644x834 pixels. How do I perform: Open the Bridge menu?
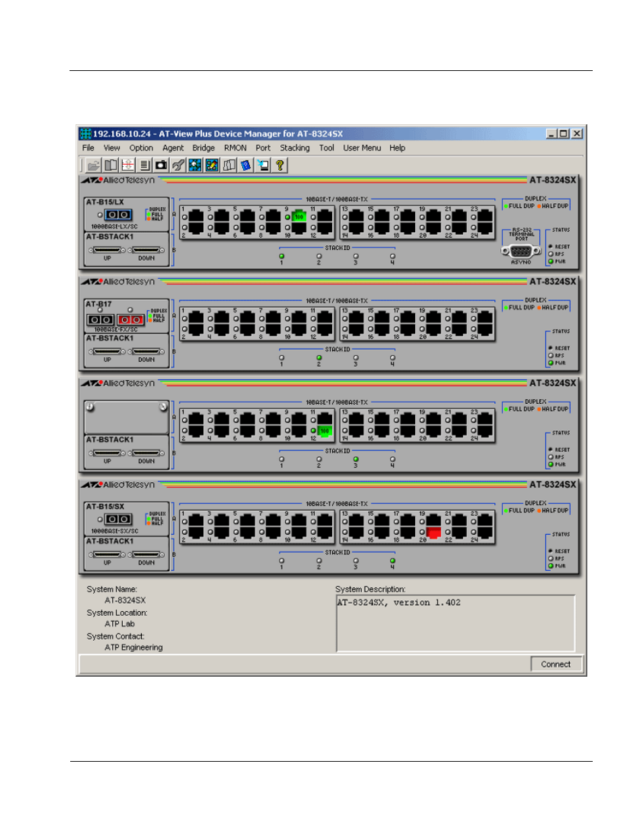click(203, 148)
